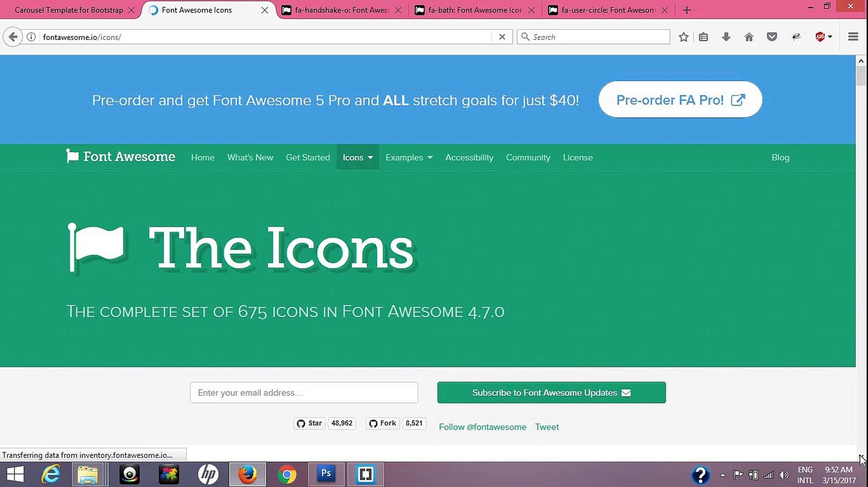Launch Internet Explorer from taskbar

(51, 475)
